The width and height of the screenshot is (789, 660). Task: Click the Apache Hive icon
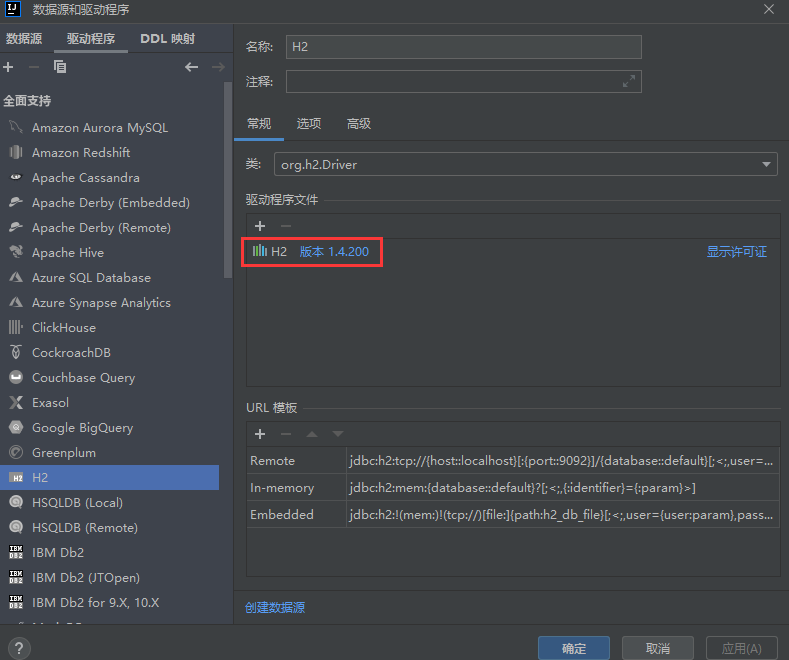16,252
